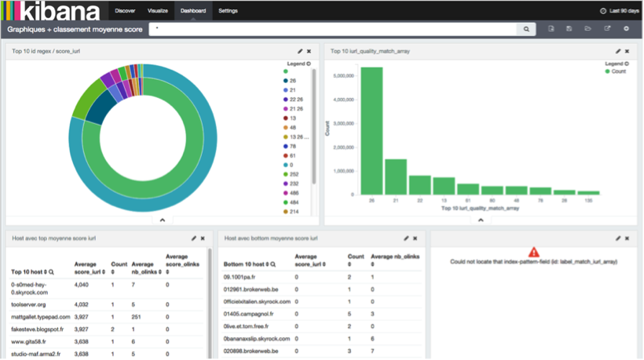Edit 'Host avec bottom moyenne score iurl' panel
The height and width of the screenshot is (360, 644).
[406, 238]
